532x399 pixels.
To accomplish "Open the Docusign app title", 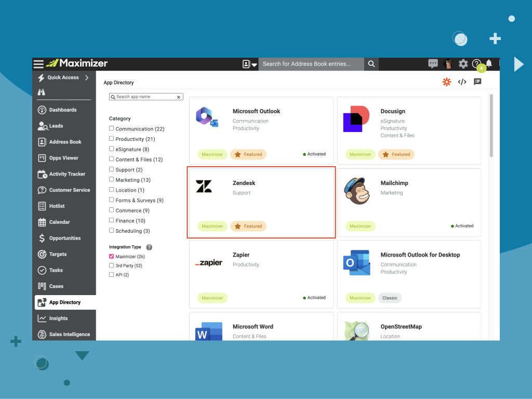I will 393,111.
